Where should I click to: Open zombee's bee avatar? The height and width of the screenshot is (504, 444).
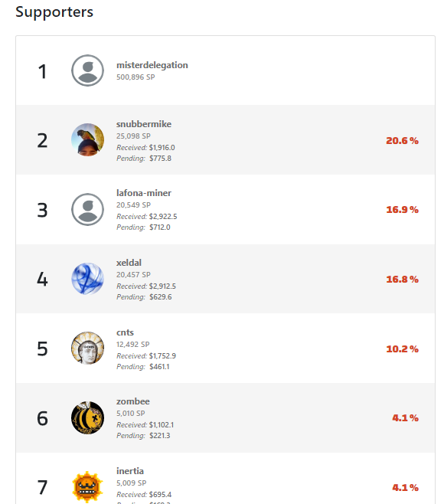[87, 417]
